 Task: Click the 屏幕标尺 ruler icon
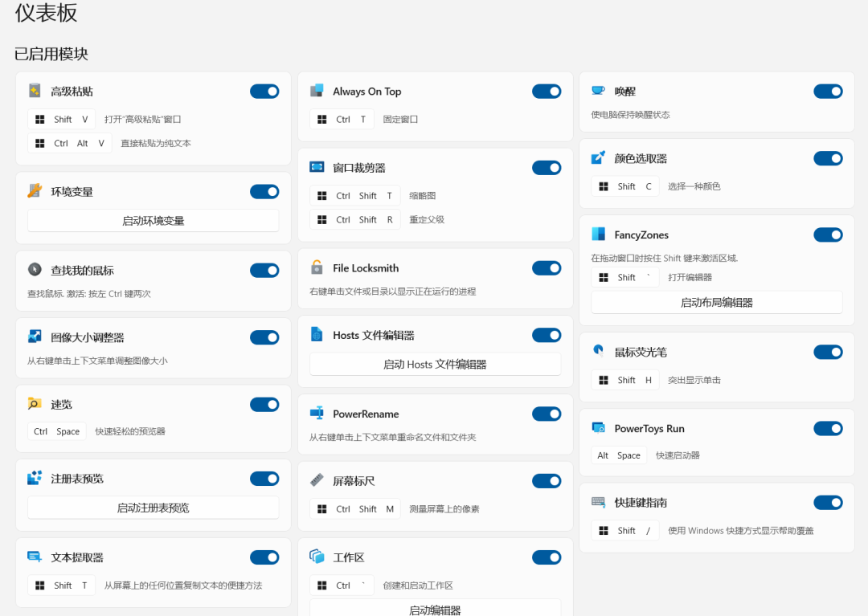[x=317, y=480]
